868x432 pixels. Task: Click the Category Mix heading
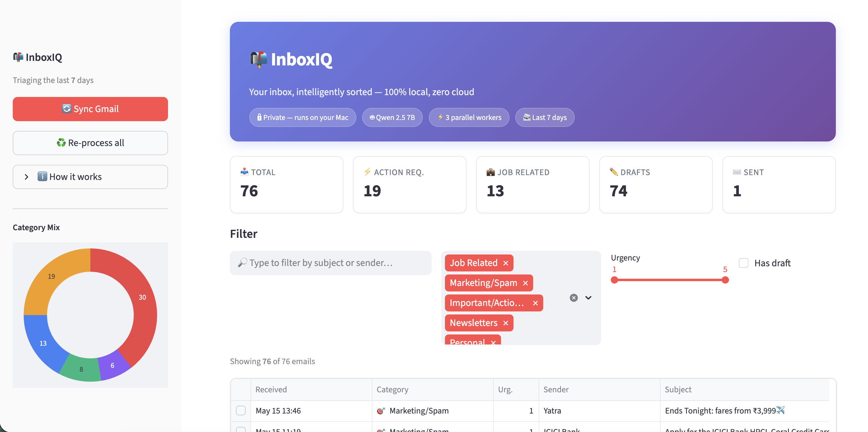click(x=36, y=227)
